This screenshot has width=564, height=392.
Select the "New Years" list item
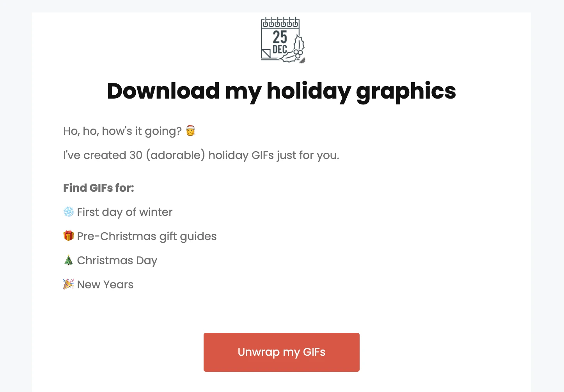pos(105,284)
